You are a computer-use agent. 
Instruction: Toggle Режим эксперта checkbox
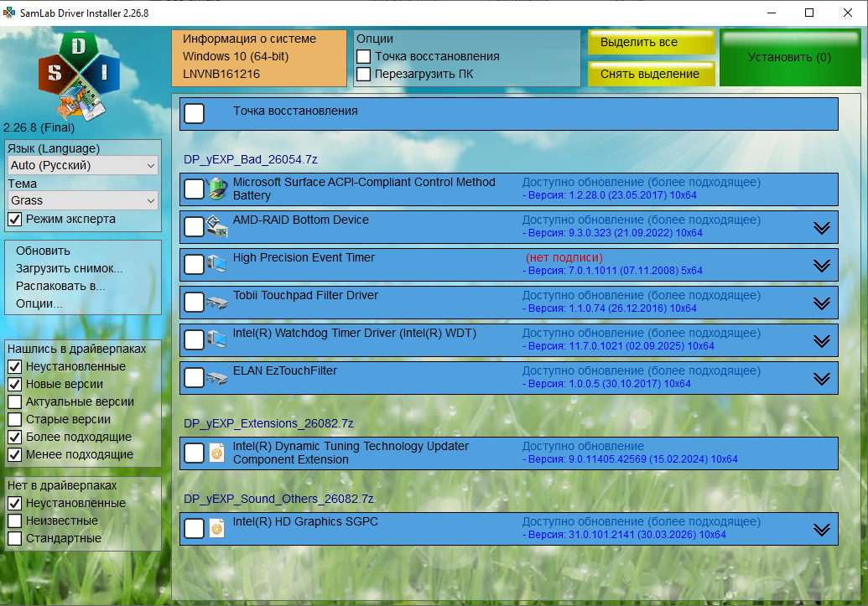click(15, 219)
